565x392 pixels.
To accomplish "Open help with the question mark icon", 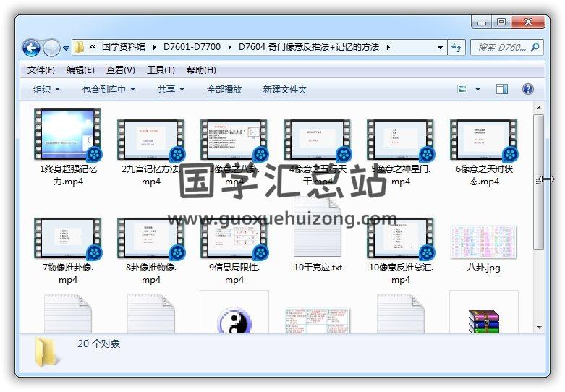I will (528, 89).
